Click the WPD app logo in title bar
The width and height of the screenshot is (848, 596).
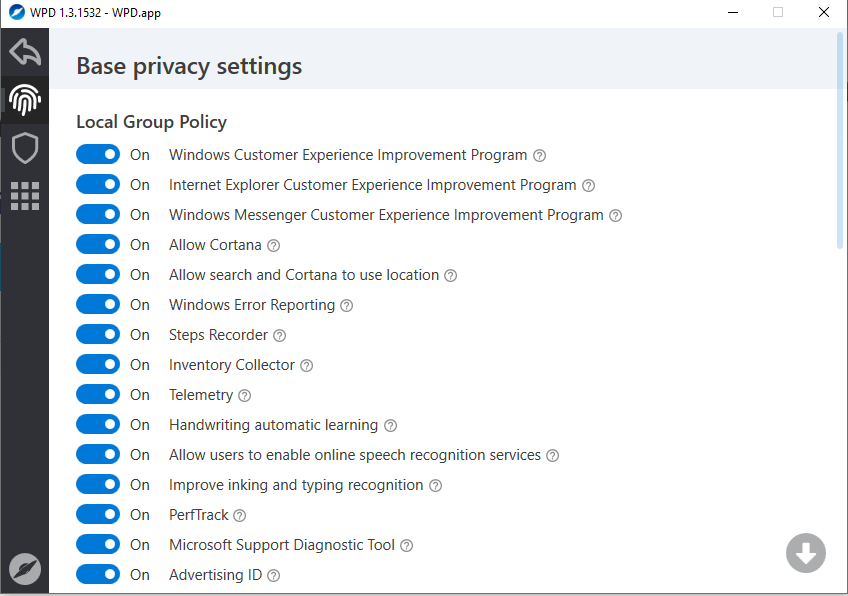pos(17,12)
